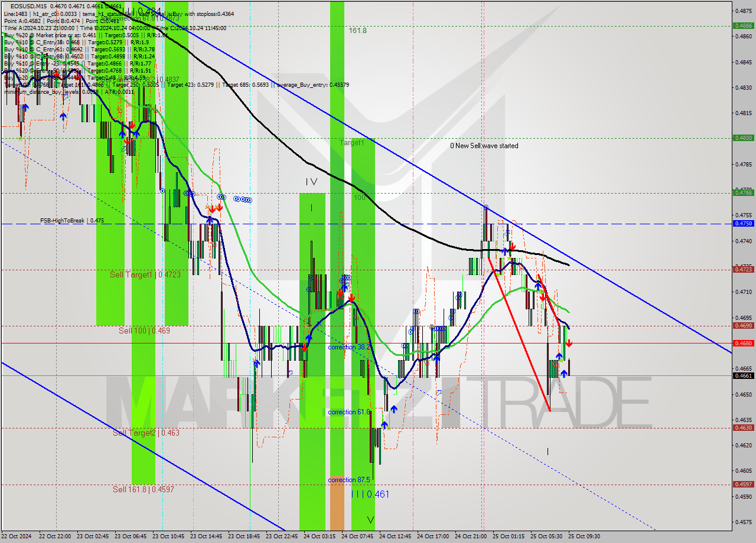Screen dimensions: 756x543
Task: Click the 'correction 61.8' label
Action: point(350,412)
